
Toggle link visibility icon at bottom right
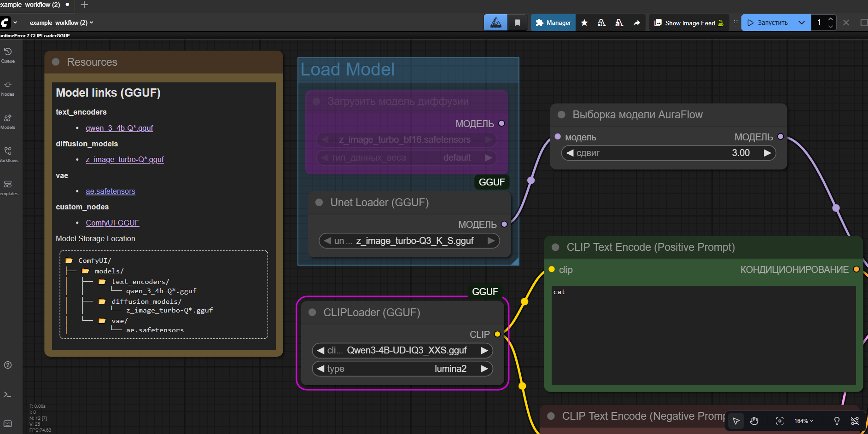click(x=855, y=421)
